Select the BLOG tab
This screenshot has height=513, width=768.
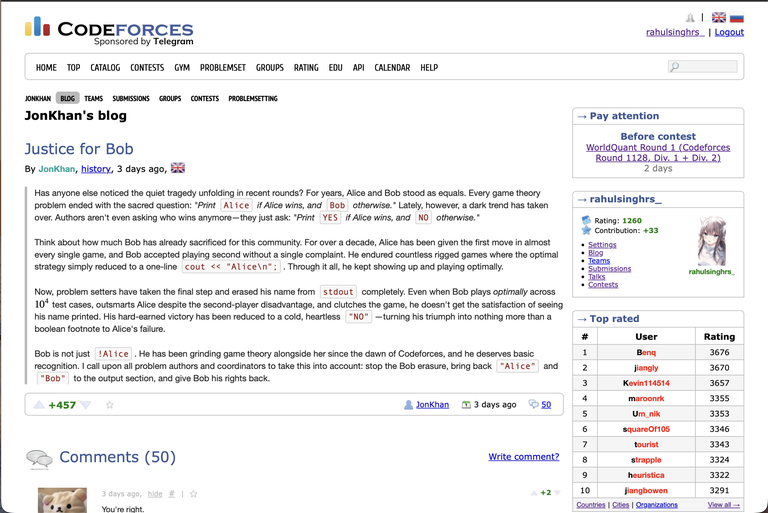pos(68,98)
